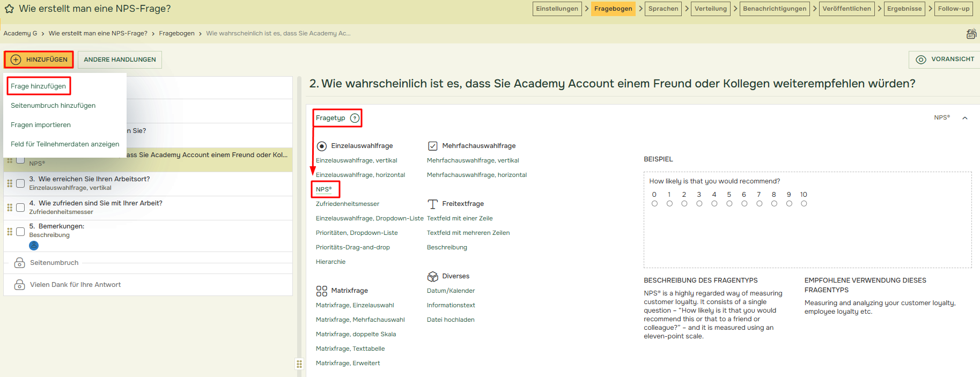Pick the Datei hochladen question type
Image resolution: width=980 pixels, height=377 pixels.
[450, 320]
